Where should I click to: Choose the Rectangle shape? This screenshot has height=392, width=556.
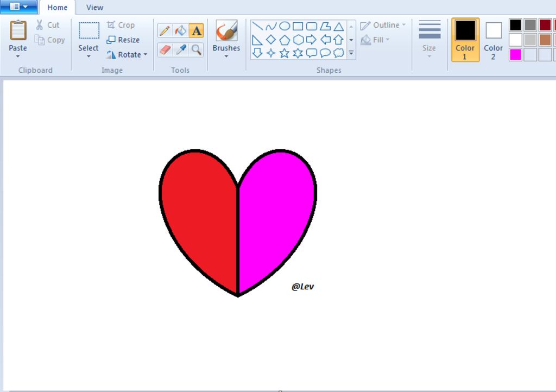[x=298, y=26]
